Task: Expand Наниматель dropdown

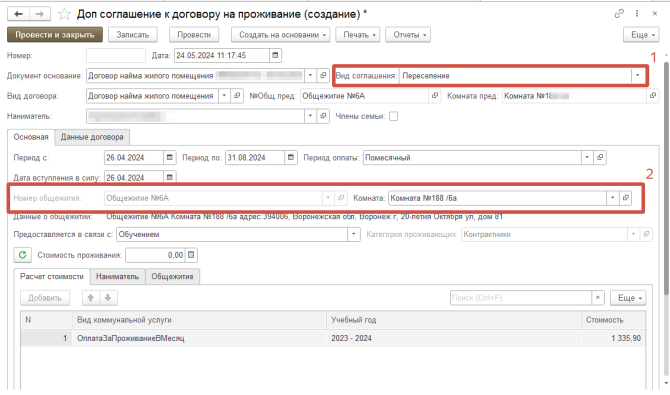Action: pos(311,116)
